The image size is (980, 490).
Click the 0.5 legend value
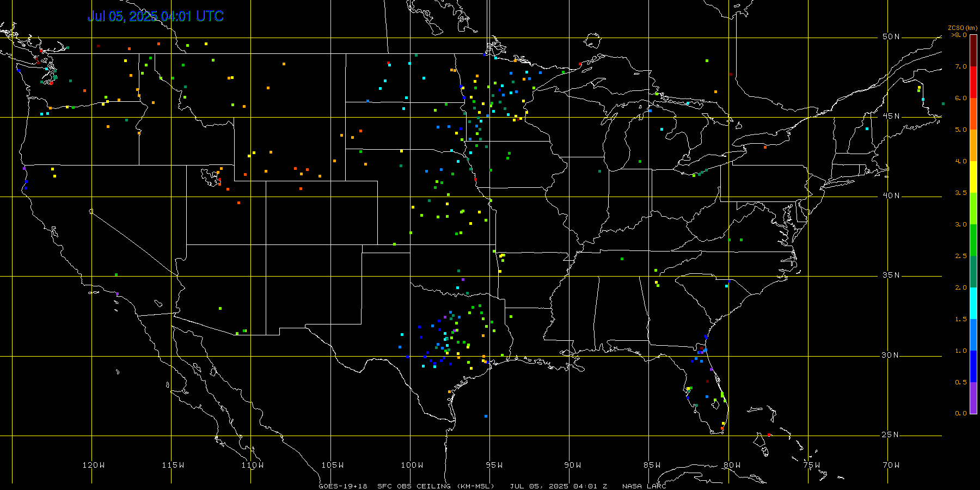(x=961, y=382)
